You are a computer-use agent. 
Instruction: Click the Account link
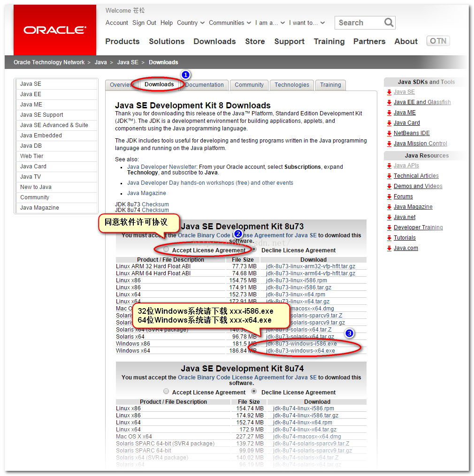tap(117, 23)
